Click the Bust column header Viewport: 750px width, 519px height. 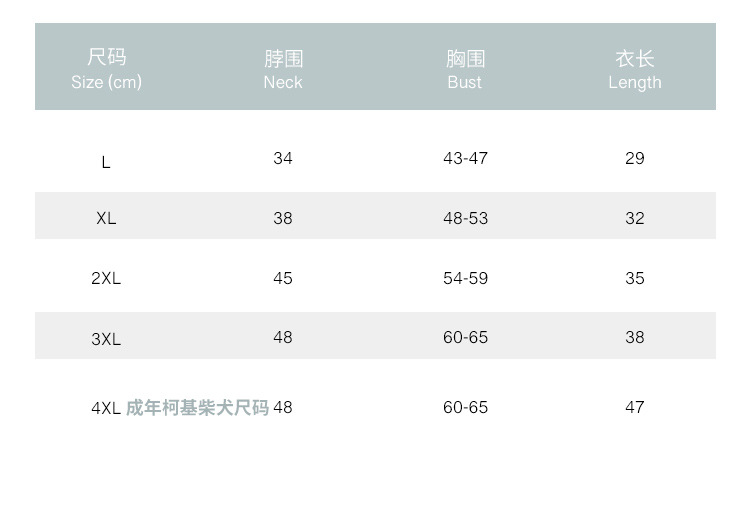click(x=465, y=69)
